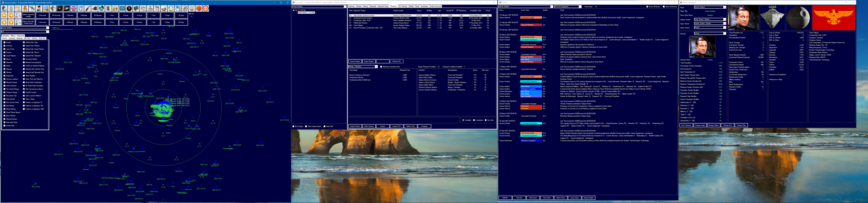Toggle the Asteroids checkbox
This screenshot has height=203, width=868.
pyautogui.click(x=4, y=62)
